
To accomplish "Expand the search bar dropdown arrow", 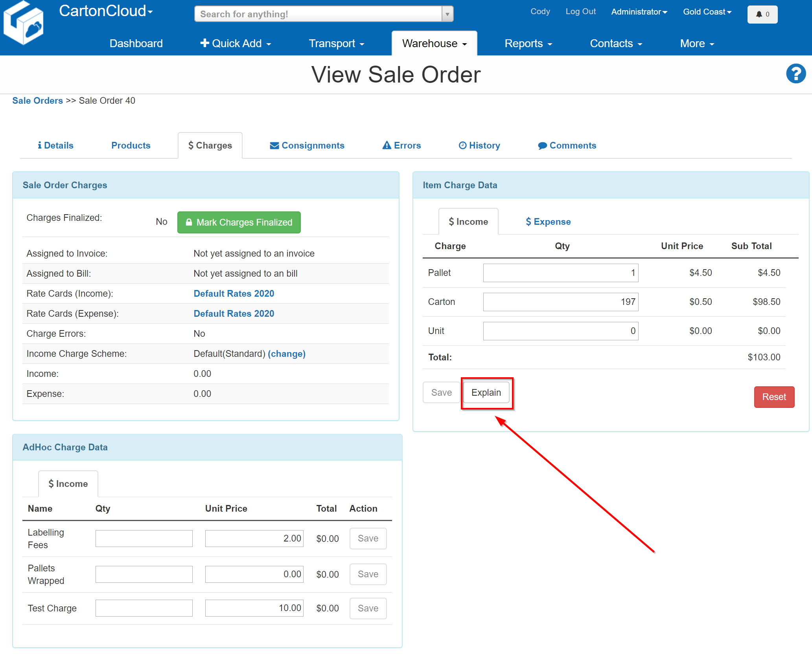I will coord(447,14).
